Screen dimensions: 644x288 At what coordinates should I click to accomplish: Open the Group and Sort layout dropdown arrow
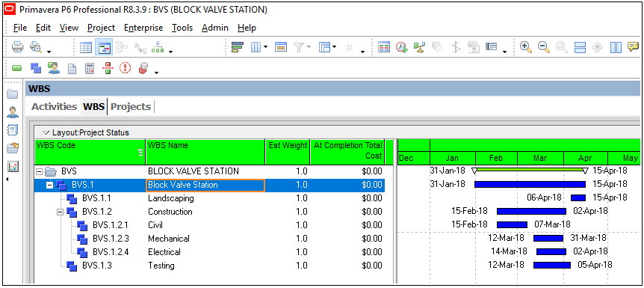pos(334,47)
